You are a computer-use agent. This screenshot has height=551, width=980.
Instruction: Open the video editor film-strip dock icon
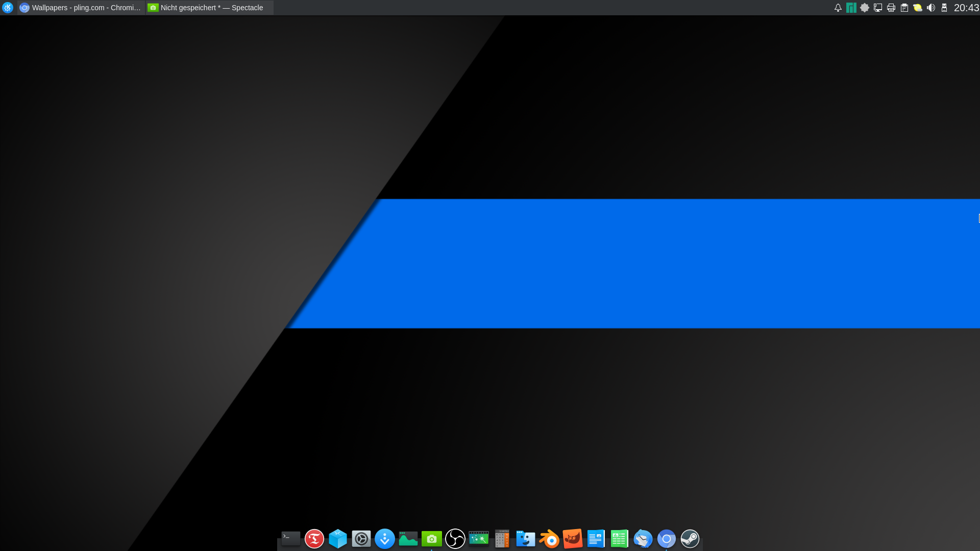click(479, 539)
